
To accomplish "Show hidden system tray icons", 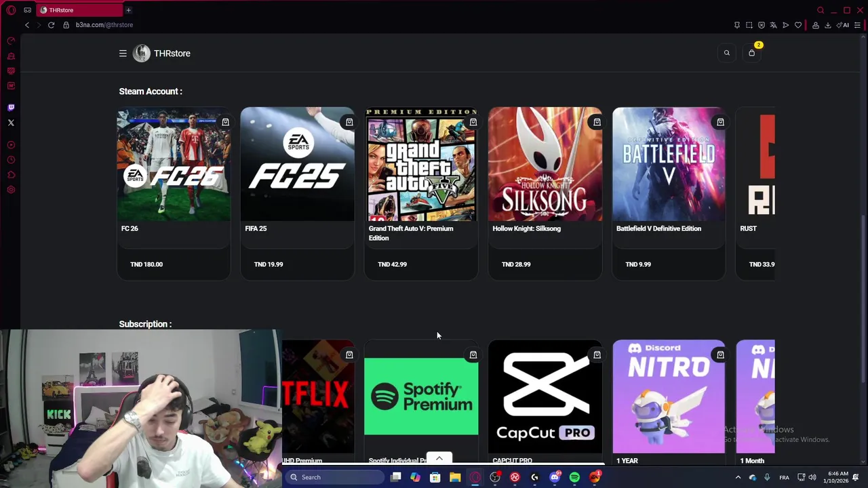I will click(x=738, y=477).
